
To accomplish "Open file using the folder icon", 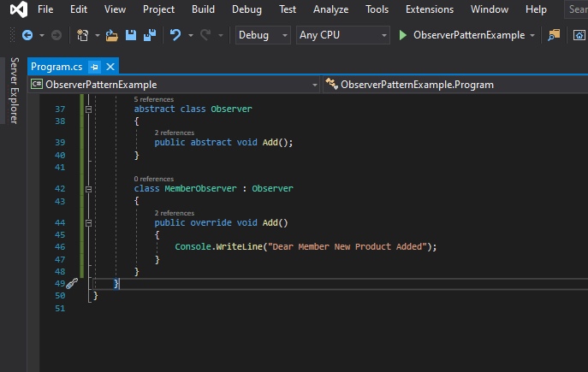I will 112,35.
